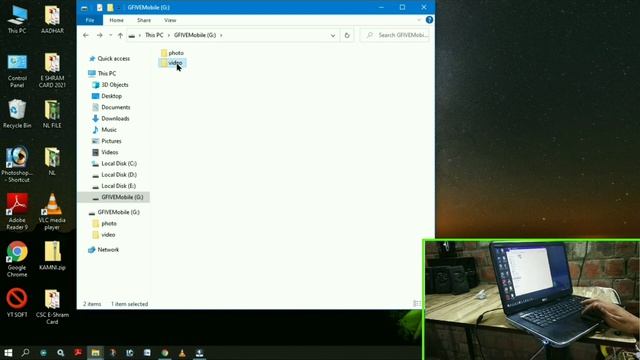640x360 pixels.
Task: Open Chrome from the taskbar
Action: [x=165, y=353]
